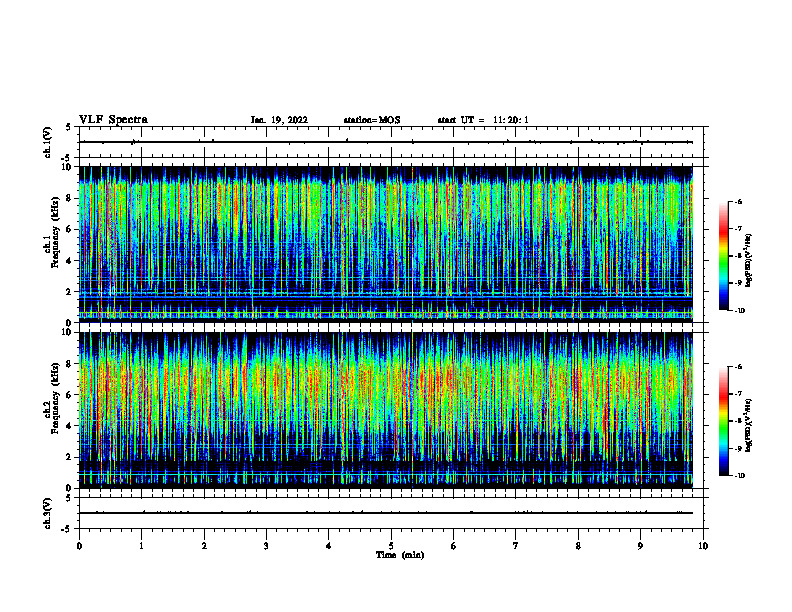Click time axis tick label "10"
This screenshot has width=792, height=612.
703,546
